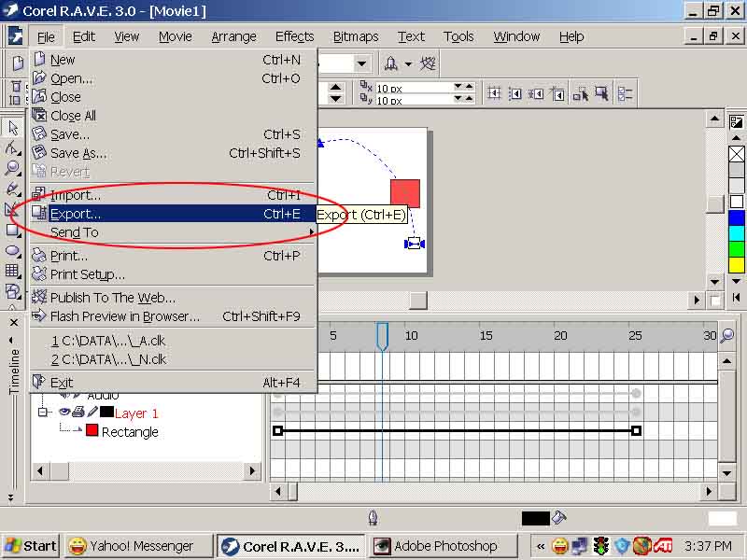Toggle Layer 1 visibility eye icon

(x=64, y=412)
